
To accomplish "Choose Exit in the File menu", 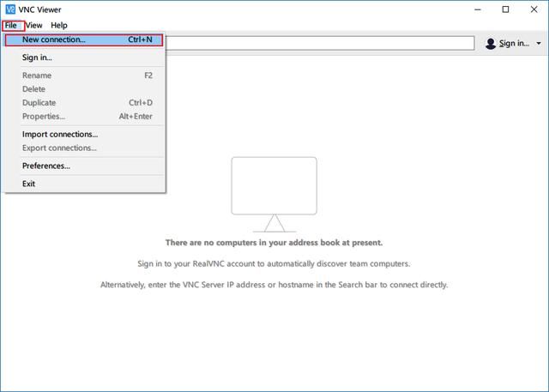I will click(x=84, y=184).
